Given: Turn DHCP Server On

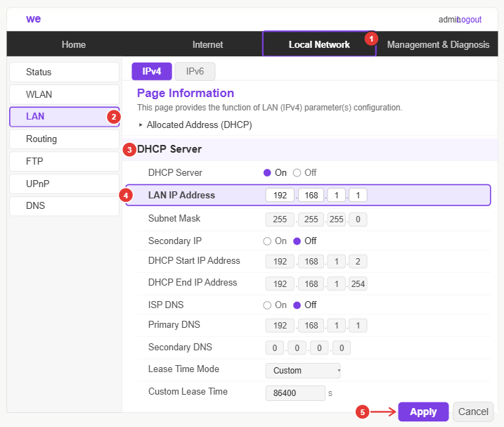Looking at the screenshot, I should coord(267,173).
